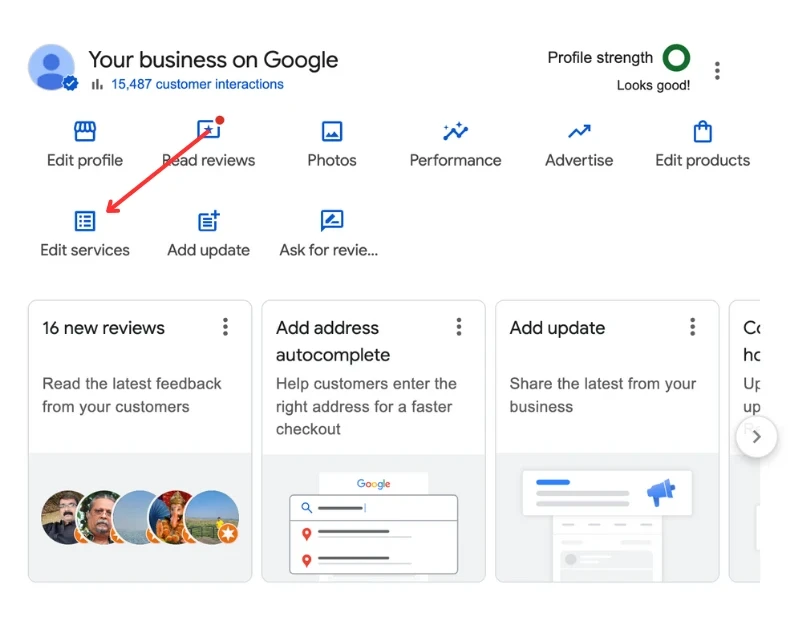Open the 15,487 customer interactions link
Image resolution: width=797 pixels, height=621 pixels.
pyautogui.click(x=197, y=84)
